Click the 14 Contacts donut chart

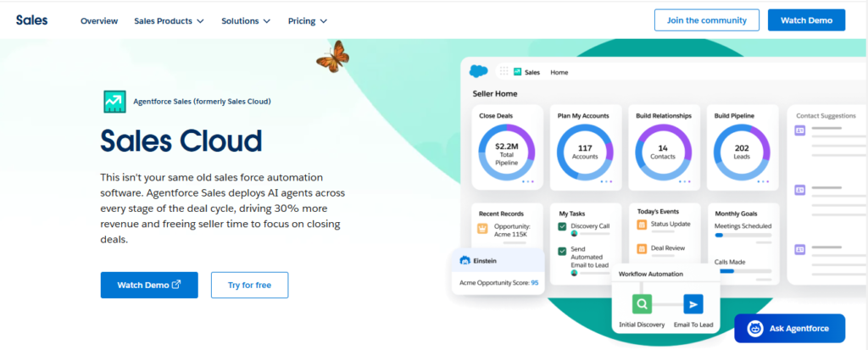pyautogui.click(x=663, y=151)
